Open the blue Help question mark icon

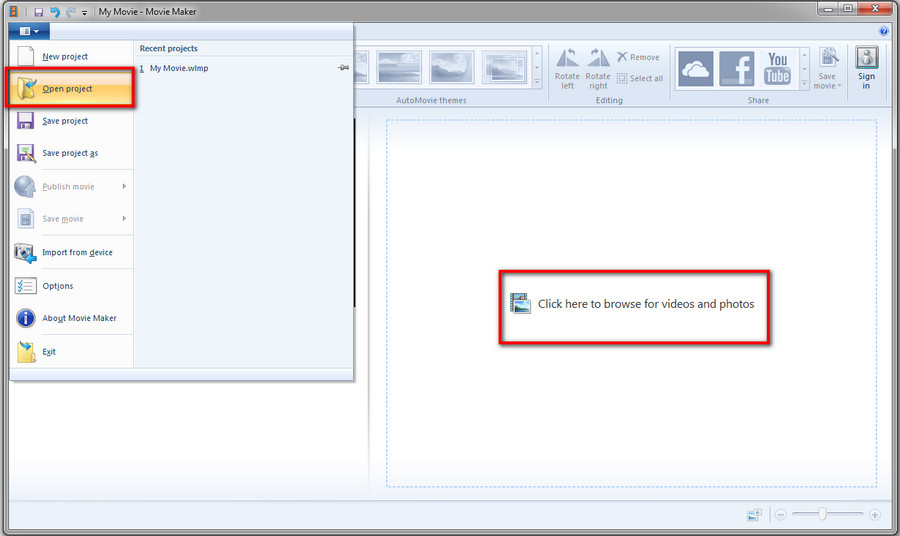tap(884, 31)
